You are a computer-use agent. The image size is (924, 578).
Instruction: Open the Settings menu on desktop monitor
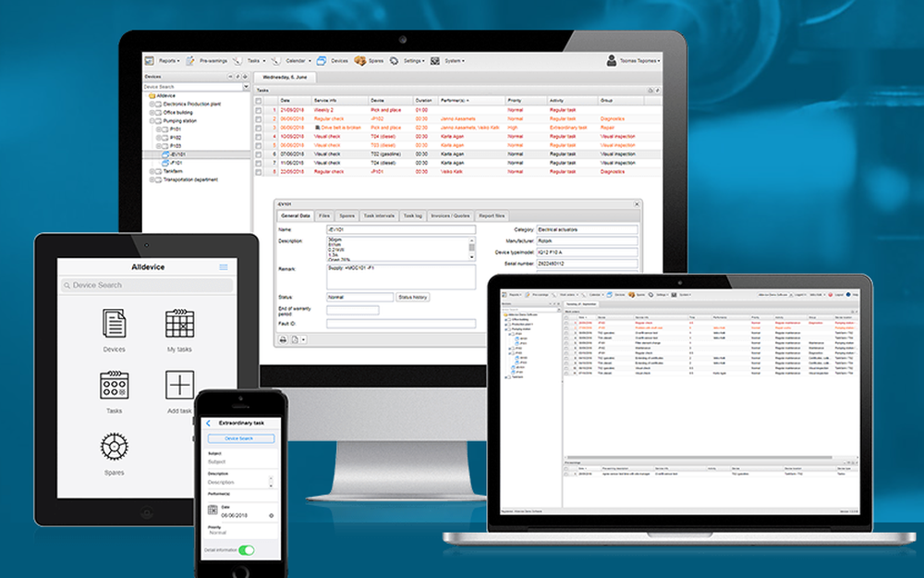coord(414,61)
